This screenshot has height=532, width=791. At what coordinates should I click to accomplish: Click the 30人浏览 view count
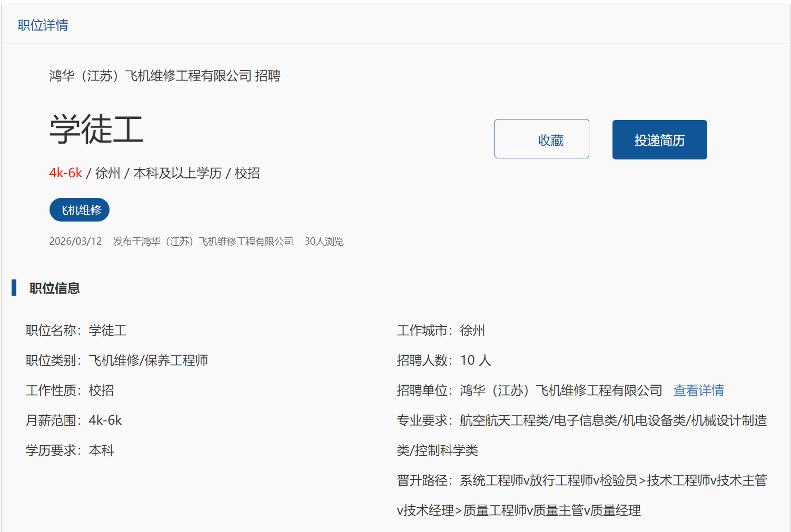click(x=324, y=242)
